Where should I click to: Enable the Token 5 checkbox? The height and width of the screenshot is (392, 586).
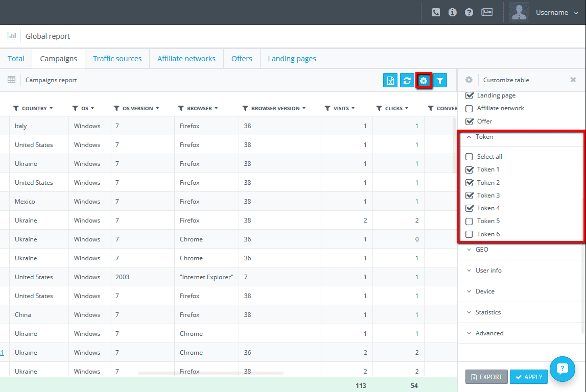tap(469, 221)
